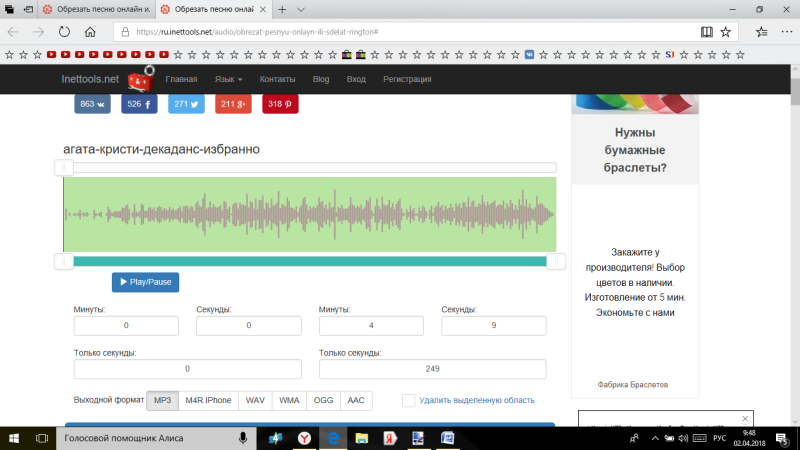The width and height of the screenshot is (800, 450).
Task: Show hidden system tray icons
Action: click(655, 438)
